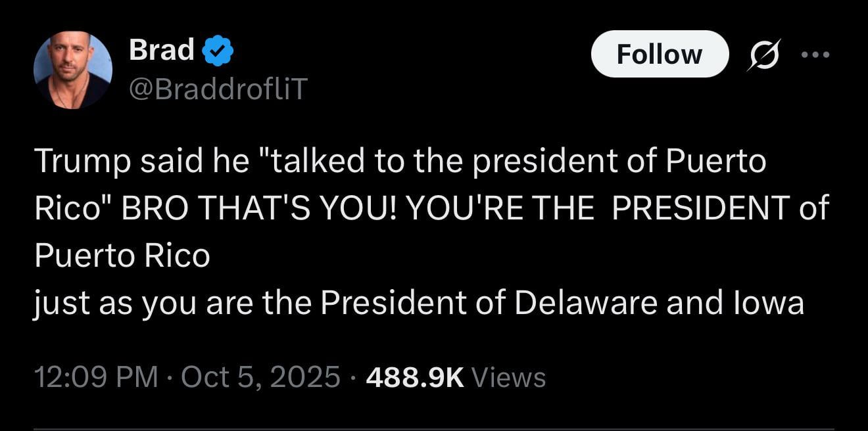Click the word Delaware in the tweet

pyautogui.click(x=586, y=304)
